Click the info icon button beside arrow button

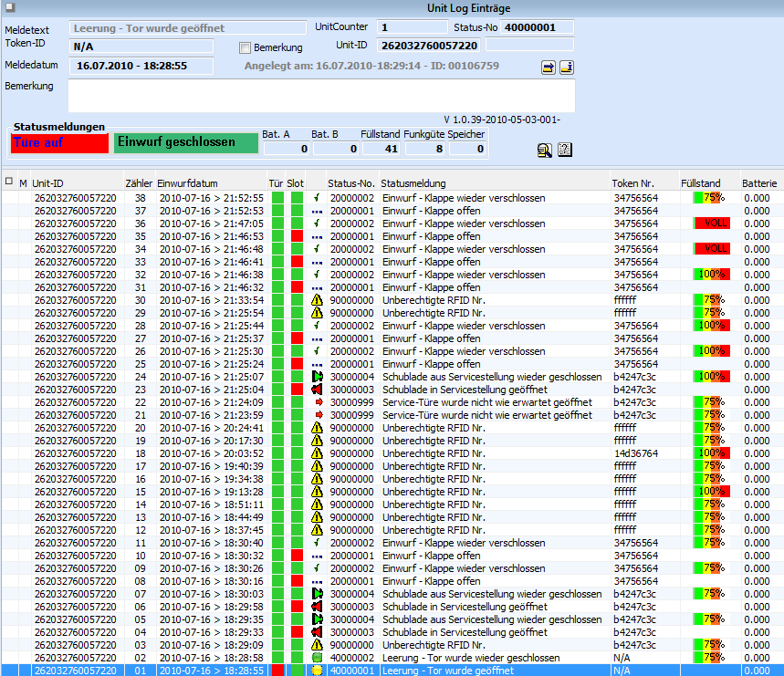567,68
